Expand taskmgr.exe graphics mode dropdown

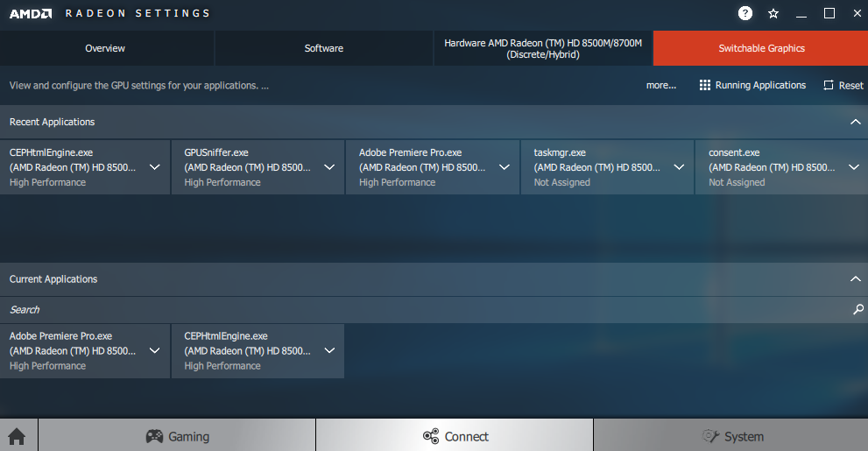pyautogui.click(x=679, y=167)
